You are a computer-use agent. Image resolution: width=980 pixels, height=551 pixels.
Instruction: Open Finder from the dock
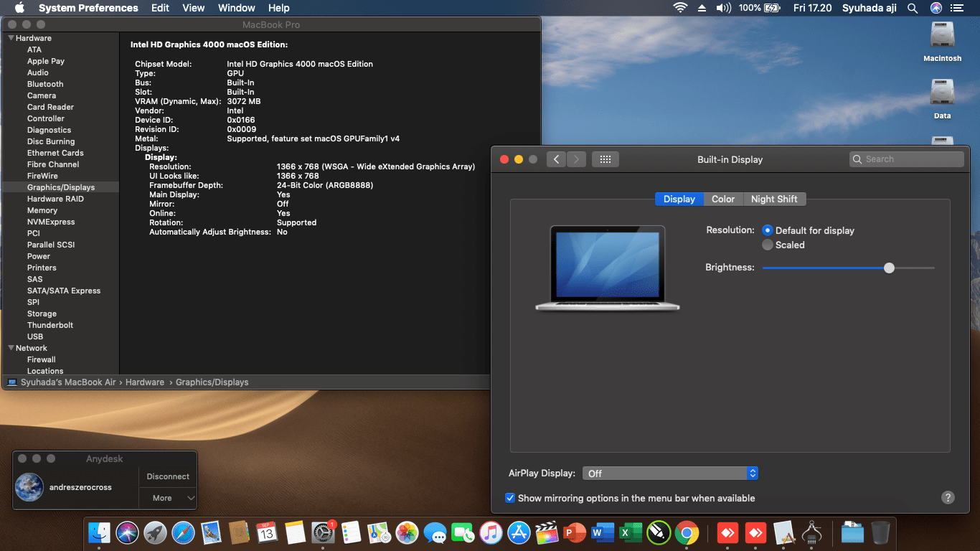coord(99,533)
